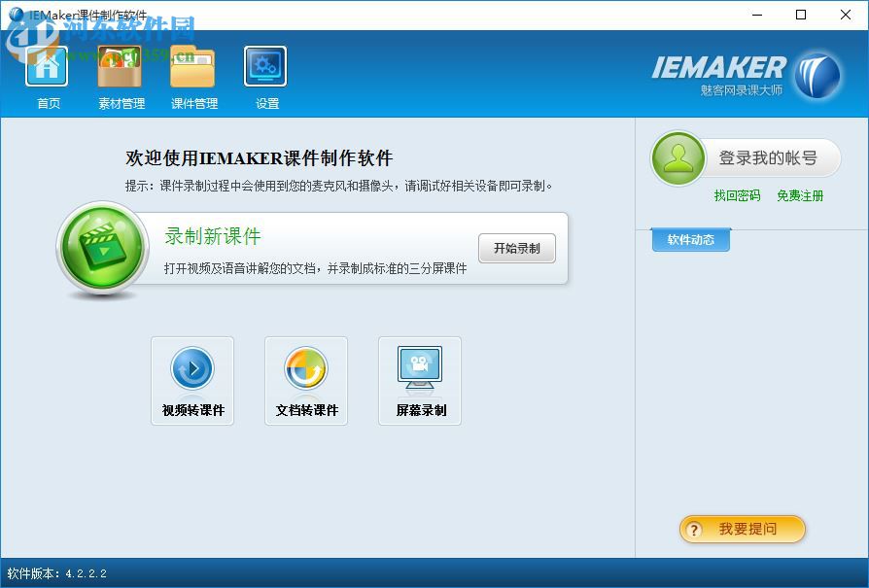
Task: Click the green filmstrip recording icon
Action: click(103, 248)
